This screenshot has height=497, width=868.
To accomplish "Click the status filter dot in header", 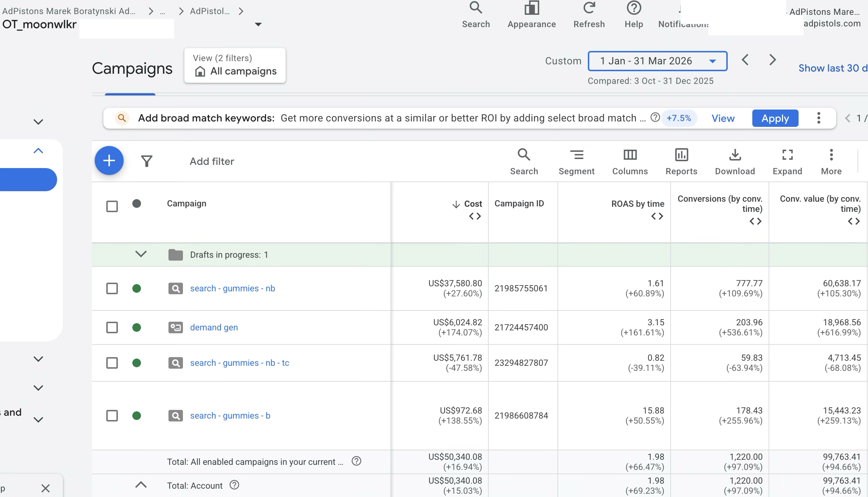I will tap(137, 203).
